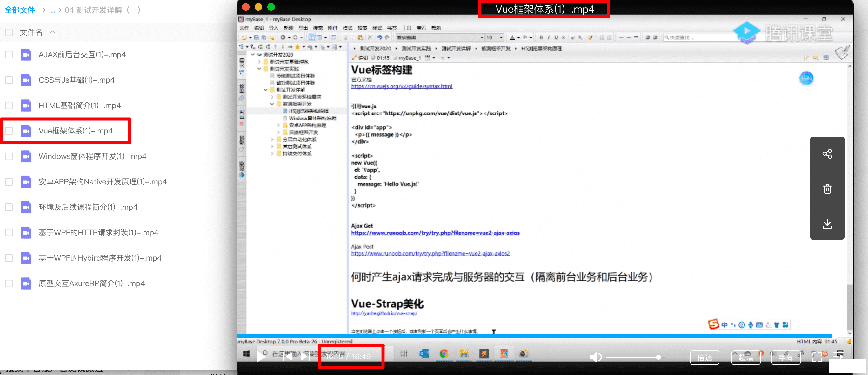
Task: Check the box for CSS与Js基础(1)–.mp4
Action: click(9, 80)
